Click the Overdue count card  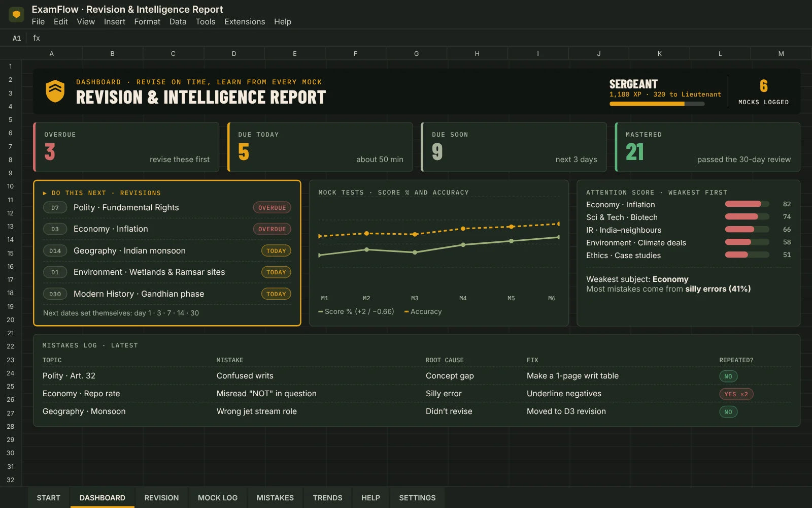pyautogui.click(x=126, y=147)
